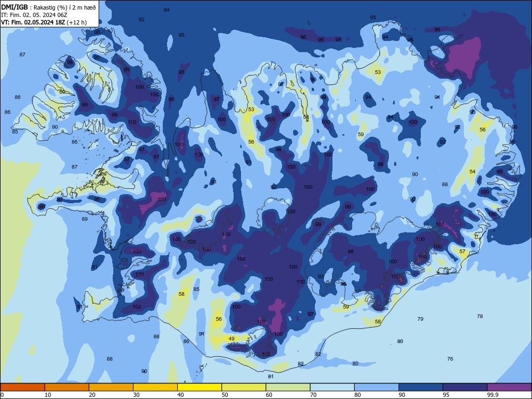532x399 pixels.
Task: Click the purple legend swatch above 99.9
Action: point(509,387)
